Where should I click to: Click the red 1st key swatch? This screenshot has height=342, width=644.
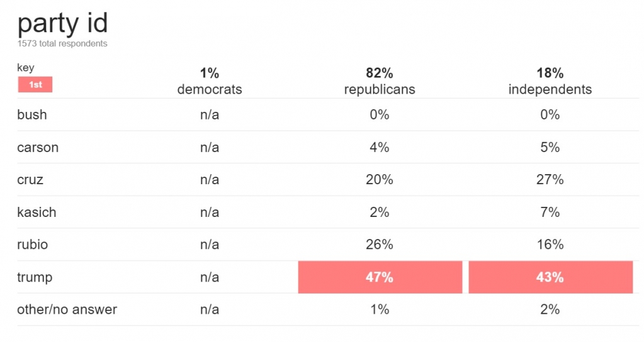point(35,84)
